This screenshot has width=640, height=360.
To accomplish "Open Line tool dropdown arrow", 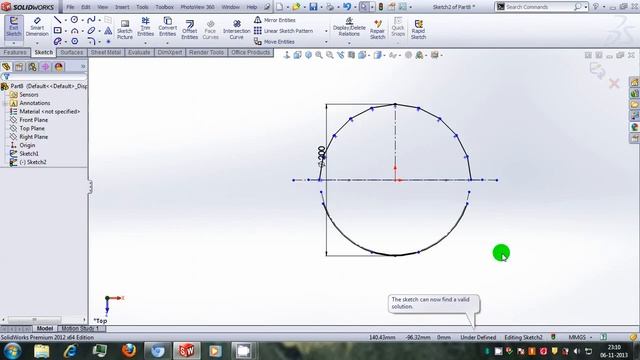I will tap(65, 20).
